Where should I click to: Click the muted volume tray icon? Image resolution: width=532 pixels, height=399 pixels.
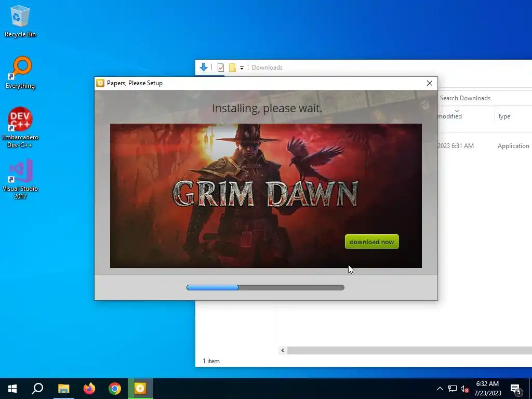point(464,389)
